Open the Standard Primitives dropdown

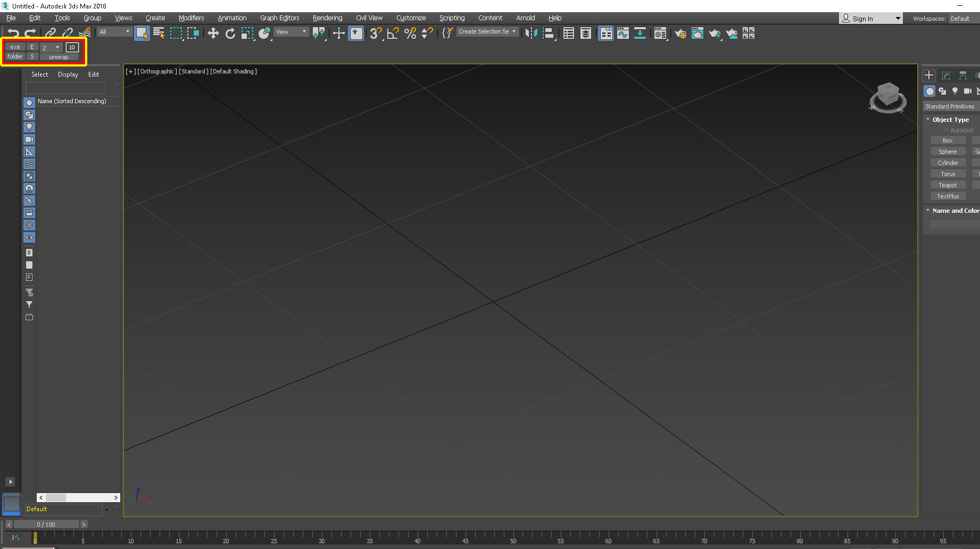951,106
